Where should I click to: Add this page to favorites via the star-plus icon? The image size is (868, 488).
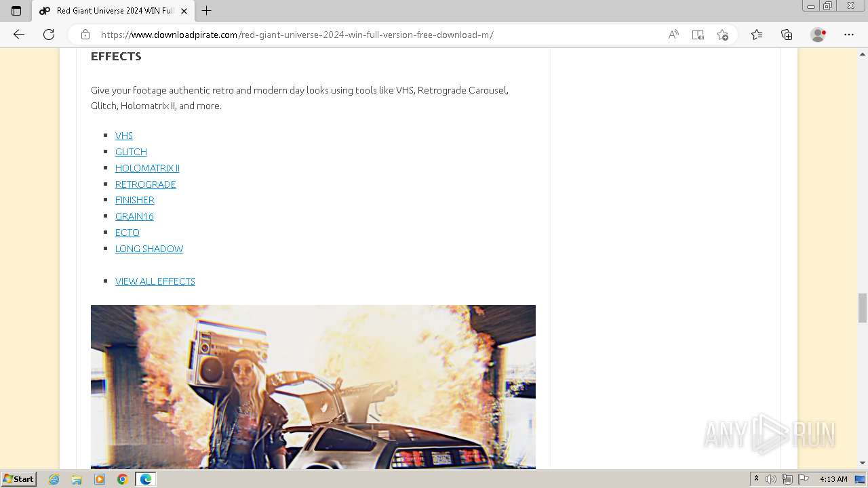pos(722,35)
